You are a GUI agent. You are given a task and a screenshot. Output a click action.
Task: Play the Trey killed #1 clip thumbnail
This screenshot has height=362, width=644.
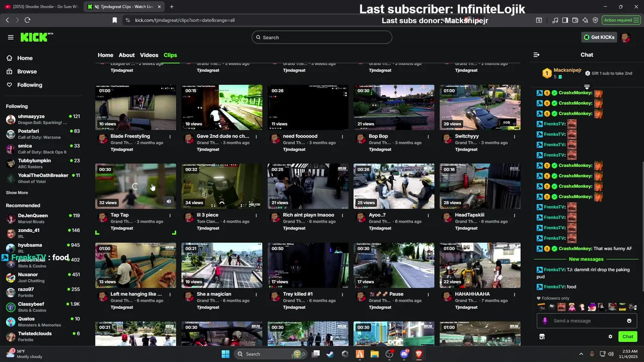(308, 265)
